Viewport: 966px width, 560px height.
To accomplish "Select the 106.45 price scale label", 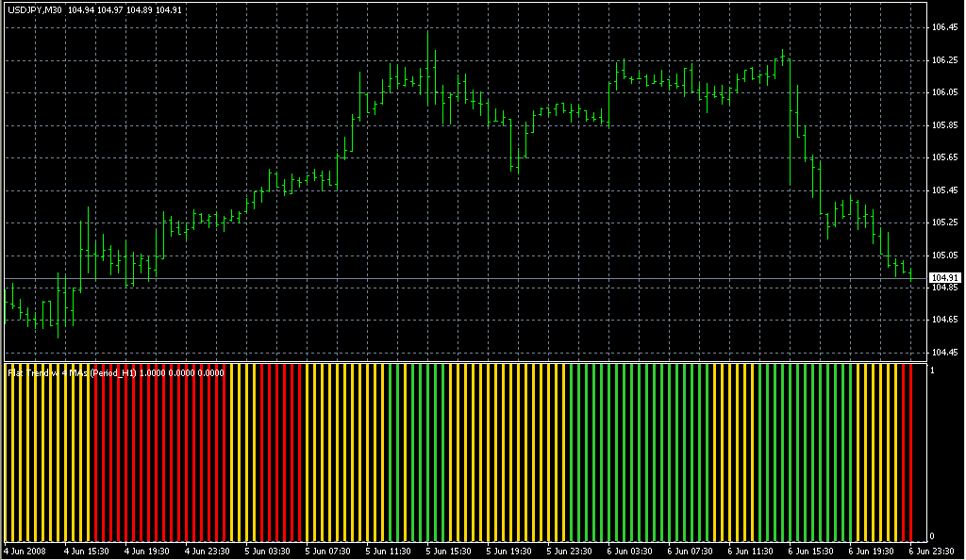I will coord(944,27).
